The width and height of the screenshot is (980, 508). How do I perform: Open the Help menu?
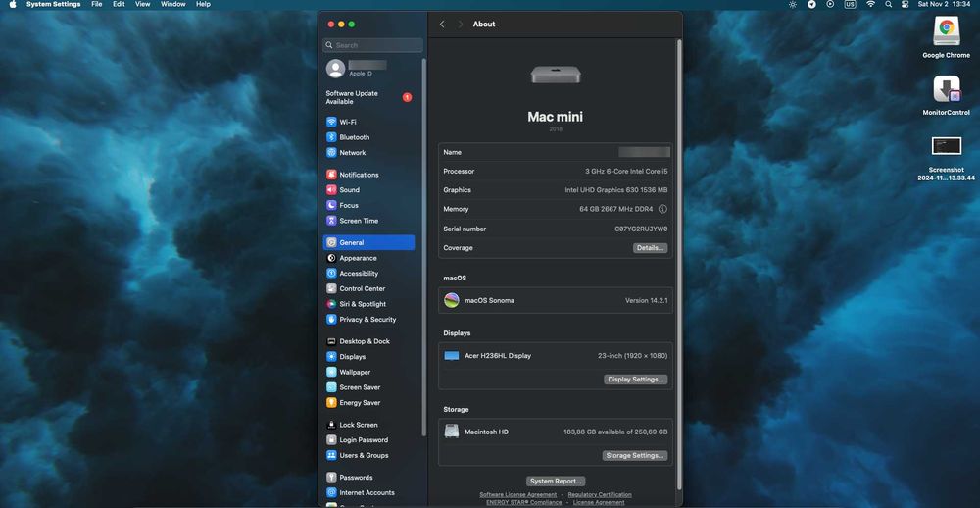point(203,4)
